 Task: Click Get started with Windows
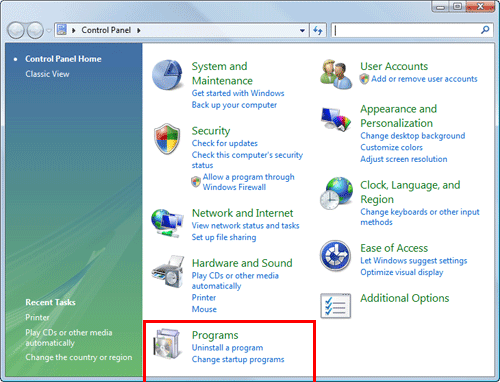coord(238,93)
